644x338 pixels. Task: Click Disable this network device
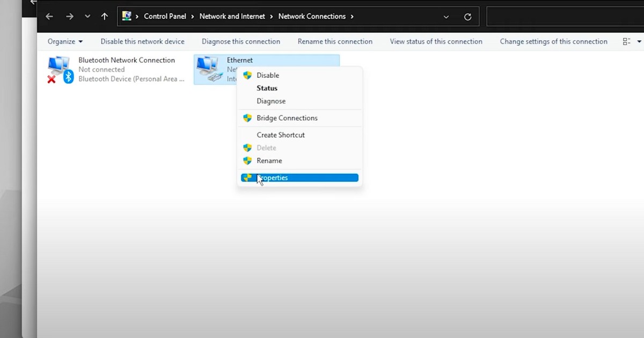142,41
